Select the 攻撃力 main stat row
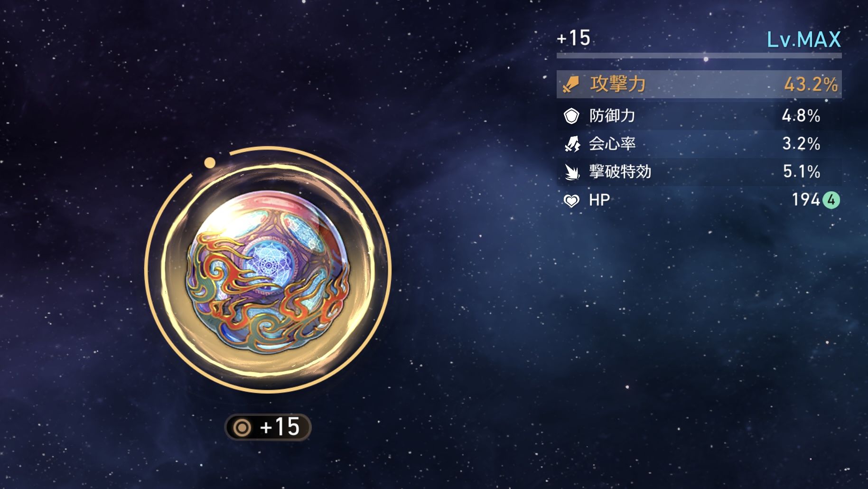The image size is (868, 489). coord(699,84)
